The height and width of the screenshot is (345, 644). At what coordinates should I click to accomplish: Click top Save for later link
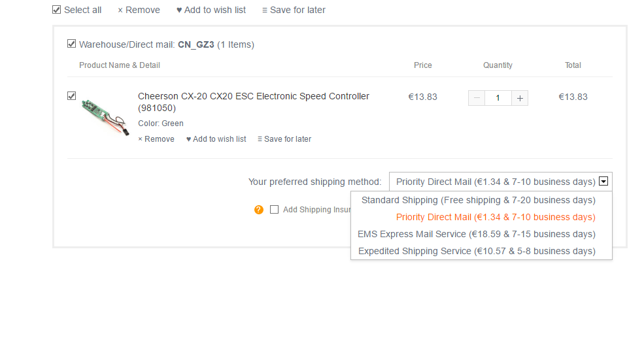point(294,10)
